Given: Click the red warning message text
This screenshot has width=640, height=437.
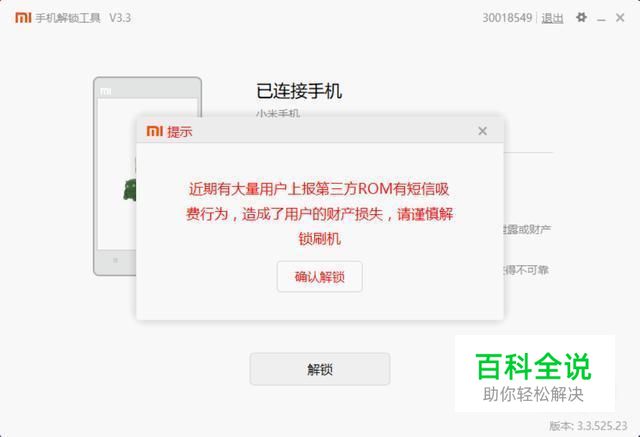Looking at the screenshot, I should (320, 214).
